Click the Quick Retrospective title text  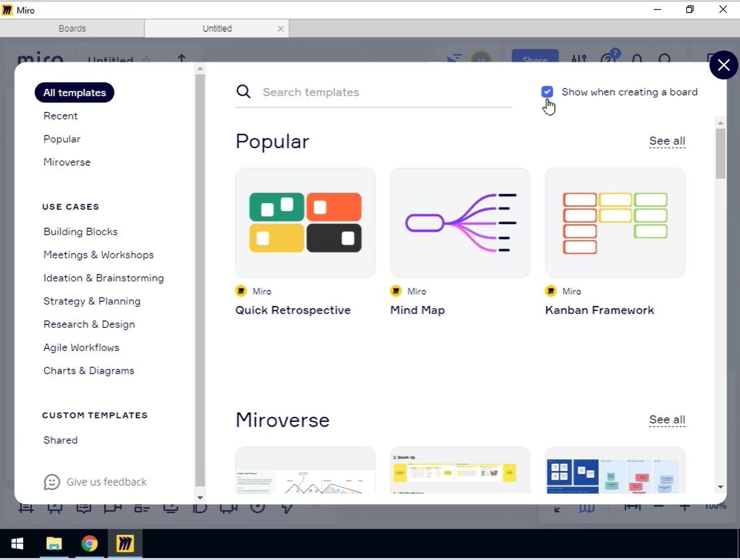tap(293, 310)
